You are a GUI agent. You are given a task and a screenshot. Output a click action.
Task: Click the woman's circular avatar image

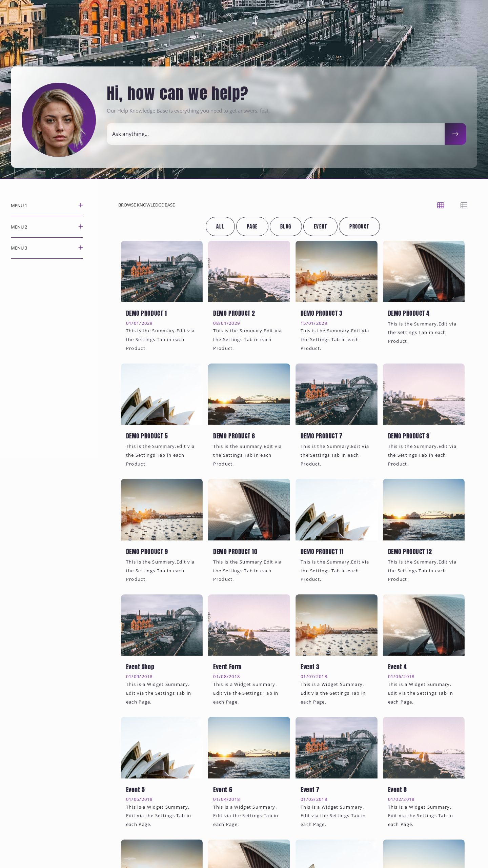[x=59, y=120]
